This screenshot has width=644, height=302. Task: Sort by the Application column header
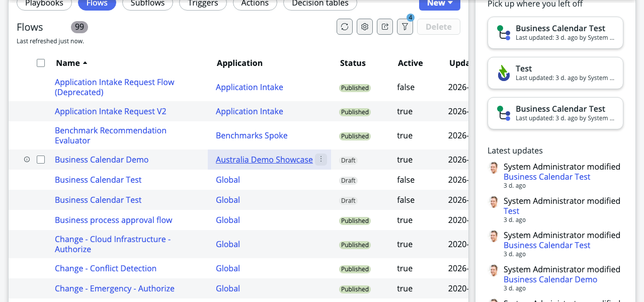point(239,63)
